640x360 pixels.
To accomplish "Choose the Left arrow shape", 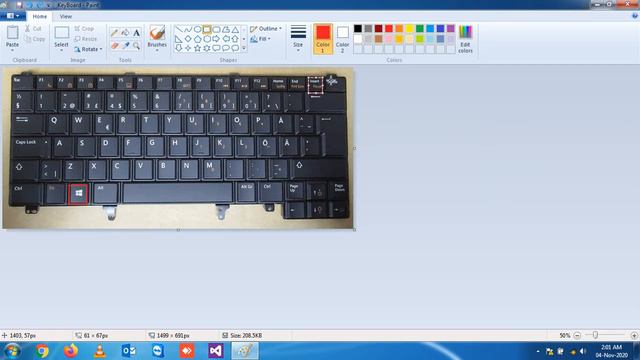I will click(226, 39).
